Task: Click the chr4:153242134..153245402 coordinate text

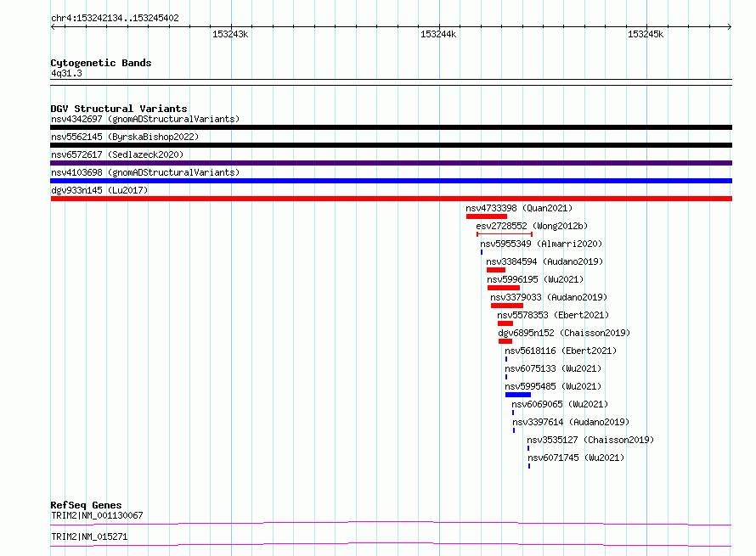Action: [x=115, y=19]
